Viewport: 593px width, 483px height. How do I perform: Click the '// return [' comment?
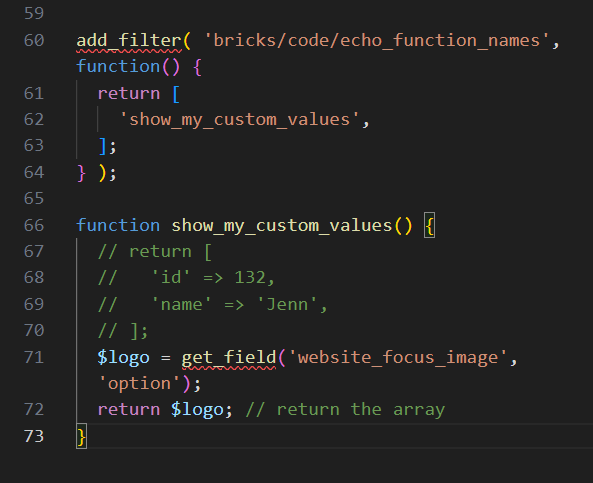(155, 252)
